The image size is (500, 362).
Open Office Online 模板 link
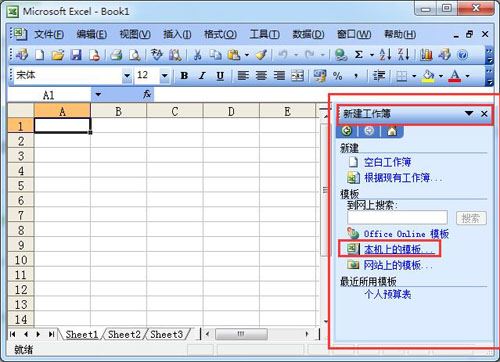pyautogui.click(x=406, y=234)
